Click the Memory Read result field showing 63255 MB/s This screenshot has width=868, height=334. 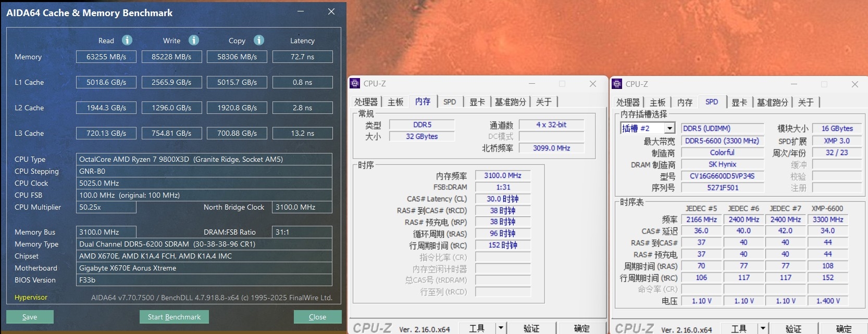tap(106, 57)
